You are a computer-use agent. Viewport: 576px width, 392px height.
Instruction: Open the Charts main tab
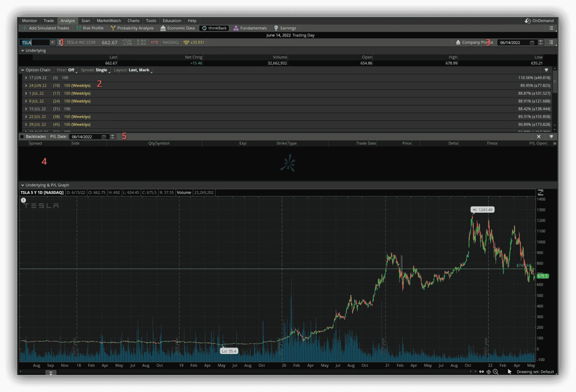point(133,21)
